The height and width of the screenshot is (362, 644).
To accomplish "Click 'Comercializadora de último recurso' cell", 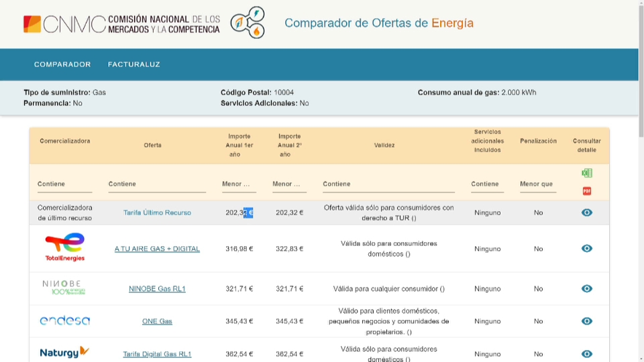I will pyautogui.click(x=65, y=213).
